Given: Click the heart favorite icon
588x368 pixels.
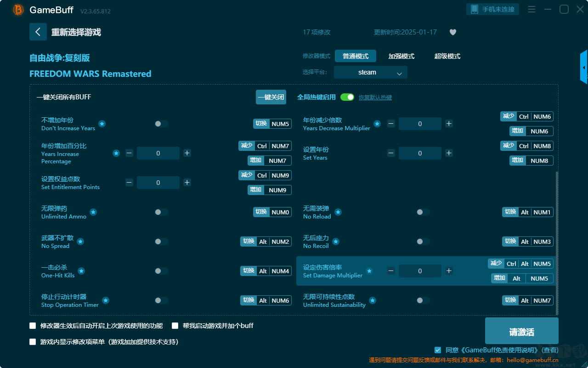Looking at the screenshot, I should click(453, 32).
